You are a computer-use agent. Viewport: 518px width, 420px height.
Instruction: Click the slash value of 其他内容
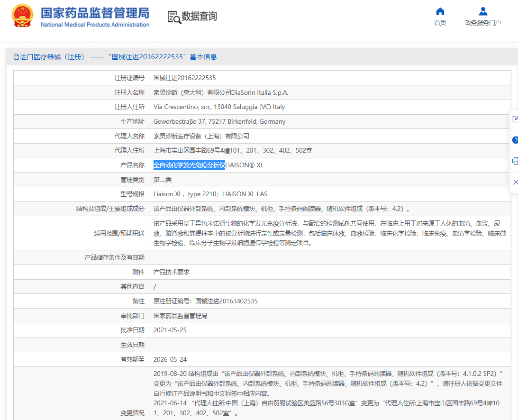coord(155,286)
